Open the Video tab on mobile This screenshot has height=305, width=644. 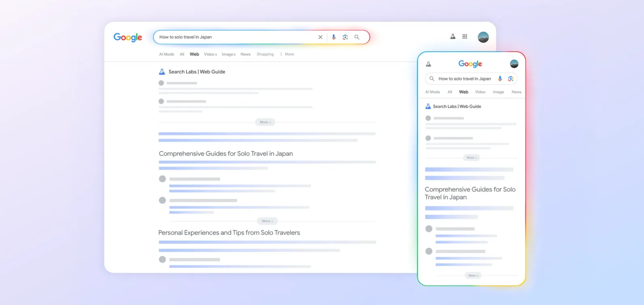(x=480, y=92)
